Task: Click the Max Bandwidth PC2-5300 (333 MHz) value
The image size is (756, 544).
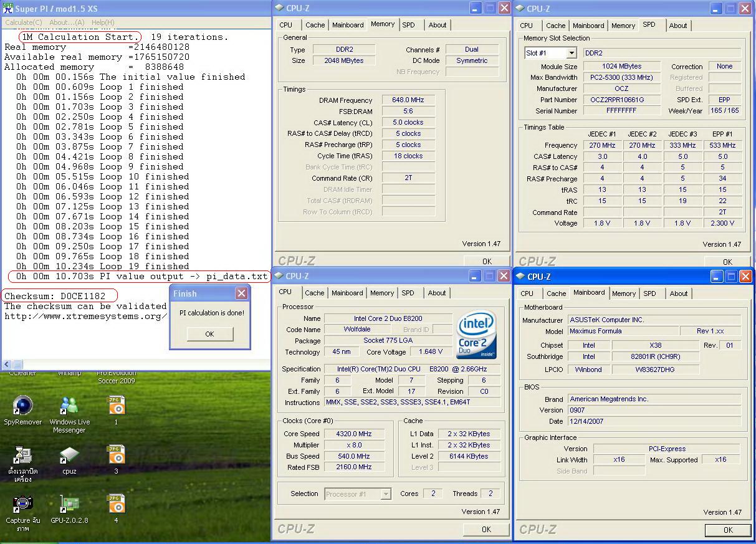Action: pyautogui.click(x=621, y=77)
